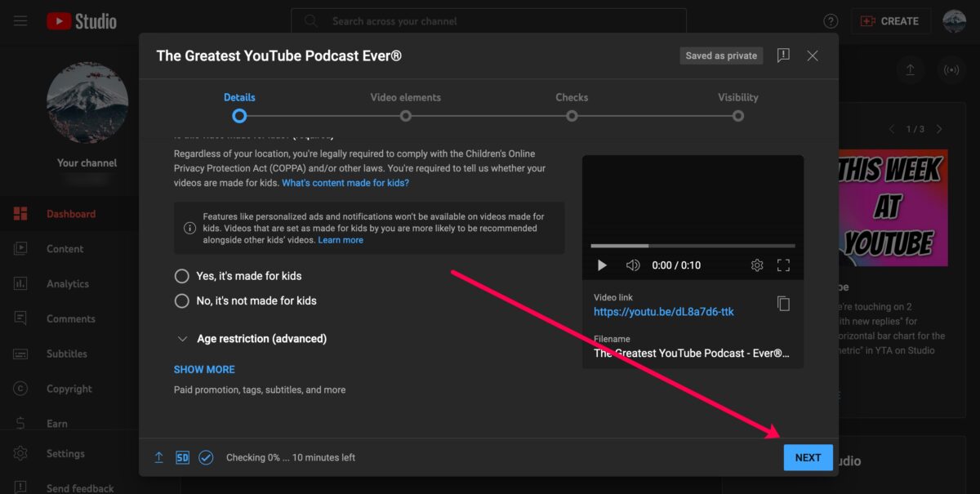
Task: Go to the Details step
Action: pyautogui.click(x=239, y=106)
